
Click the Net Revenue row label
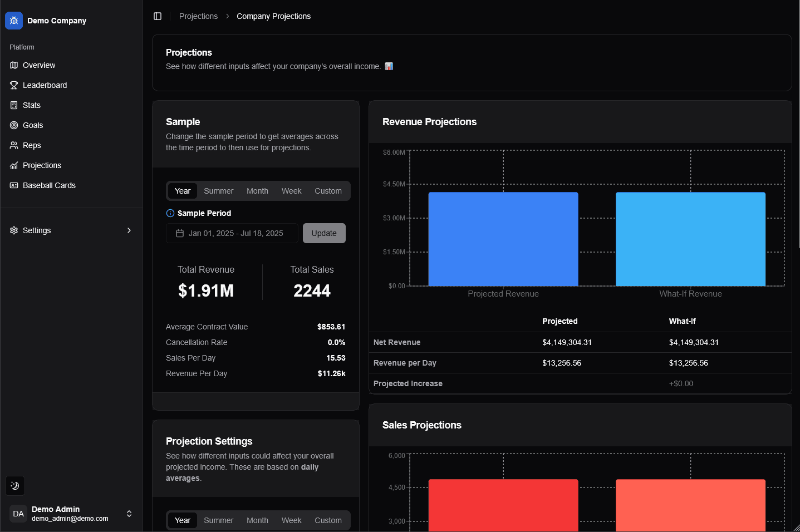point(397,342)
